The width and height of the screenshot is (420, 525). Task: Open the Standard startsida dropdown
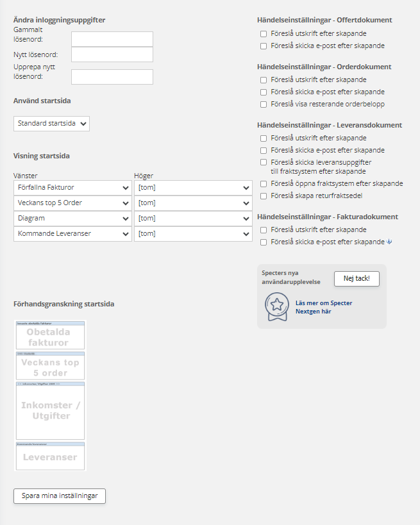tap(51, 124)
